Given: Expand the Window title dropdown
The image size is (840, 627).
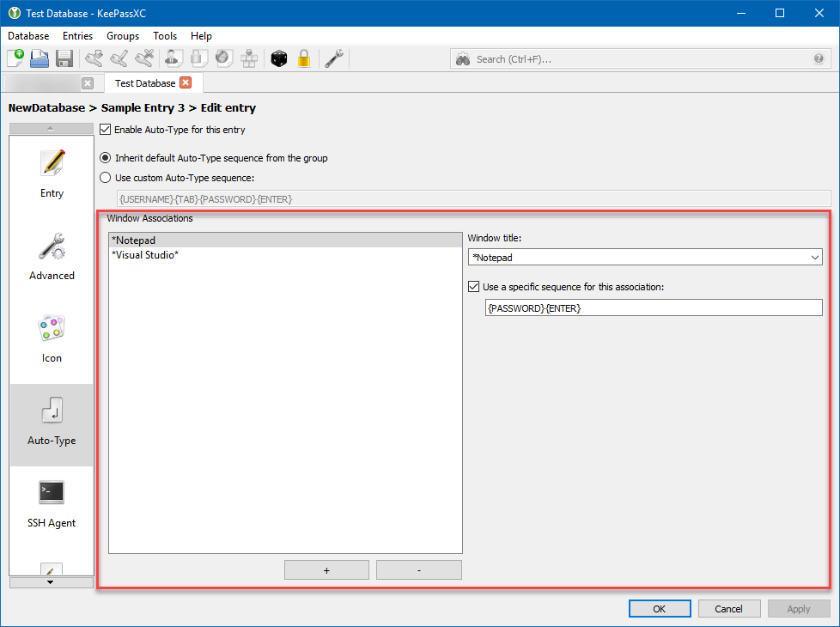Looking at the screenshot, I should (814, 257).
